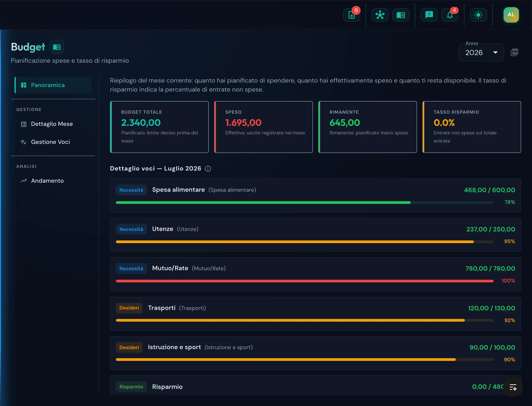532x406 pixels.
Task: Click the Mutuo/Rate red progress bar
Action: coord(305,281)
